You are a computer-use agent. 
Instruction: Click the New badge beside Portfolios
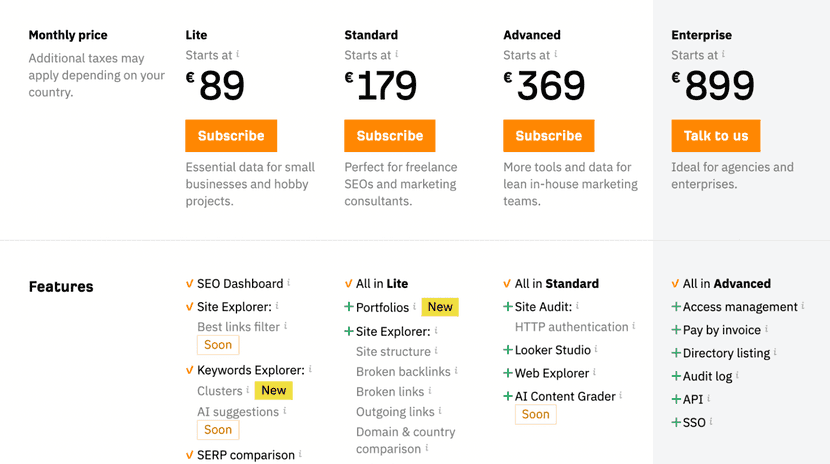pyautogui.click(x=440, y=307)
